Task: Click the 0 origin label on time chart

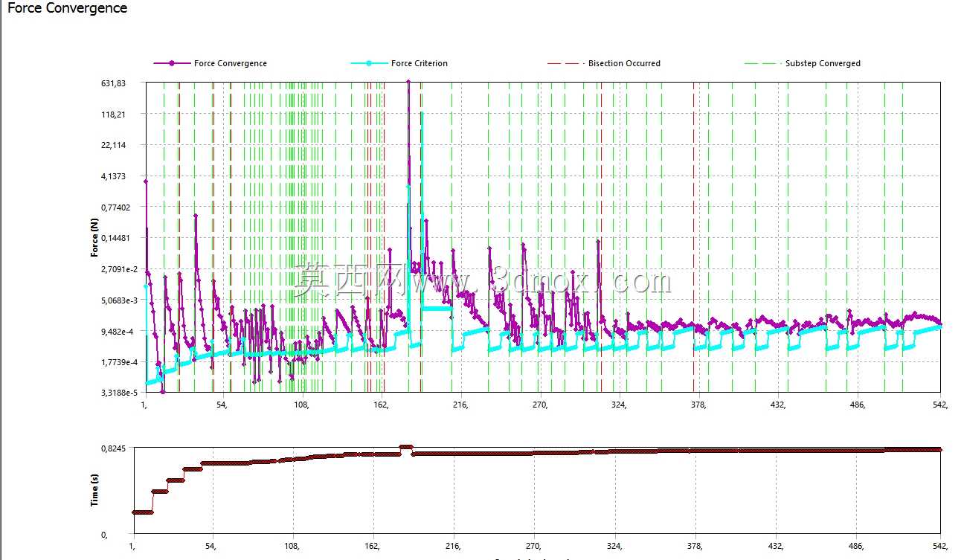Action: pyautogui.click(x=104, y=535)
